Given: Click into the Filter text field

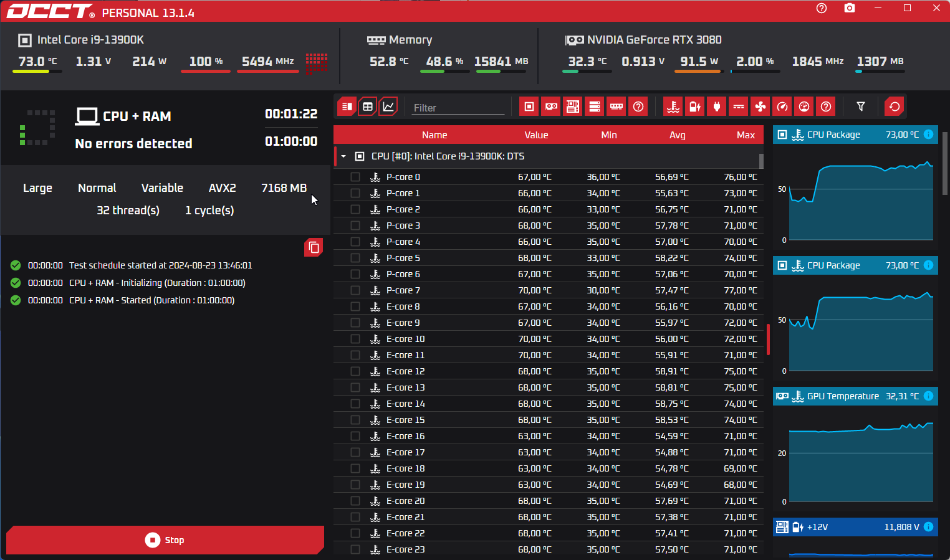Looking at the screenshot, I should tap(458, 108).
